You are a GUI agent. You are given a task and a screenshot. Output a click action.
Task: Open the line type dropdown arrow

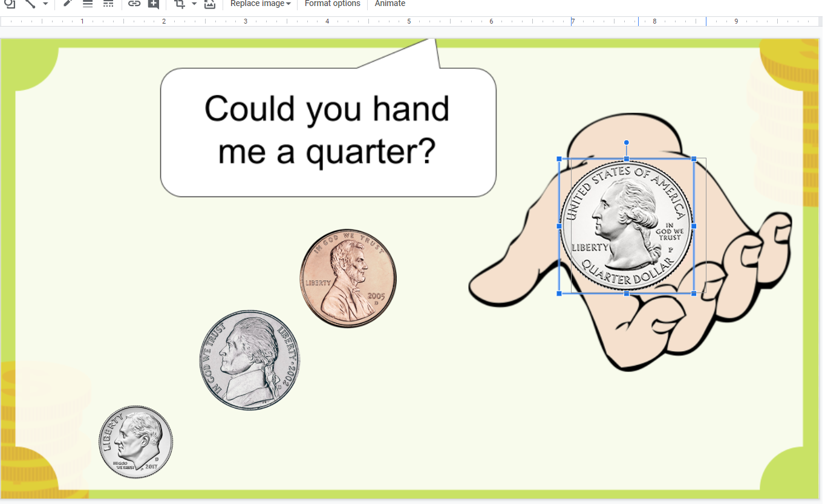coord(45,4)
